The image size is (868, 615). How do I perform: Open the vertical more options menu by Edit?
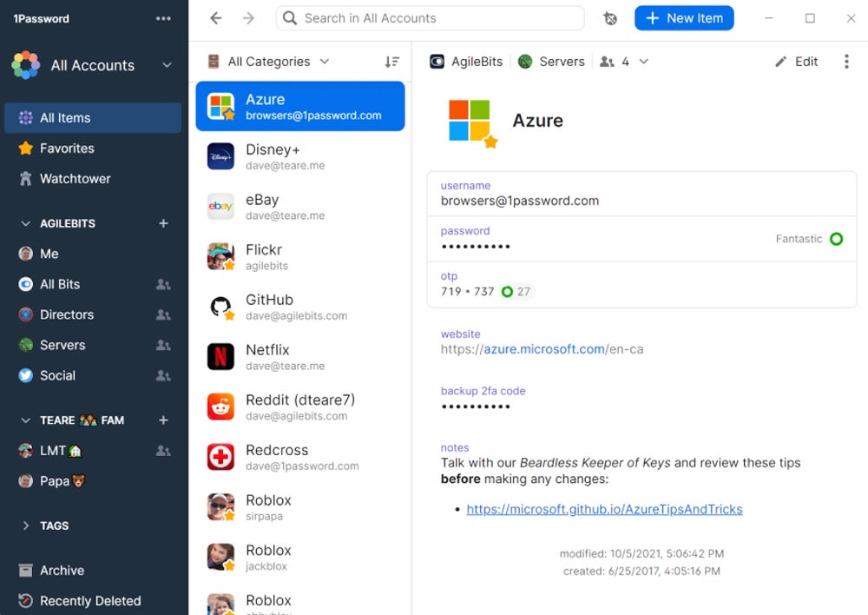(846, 62)
